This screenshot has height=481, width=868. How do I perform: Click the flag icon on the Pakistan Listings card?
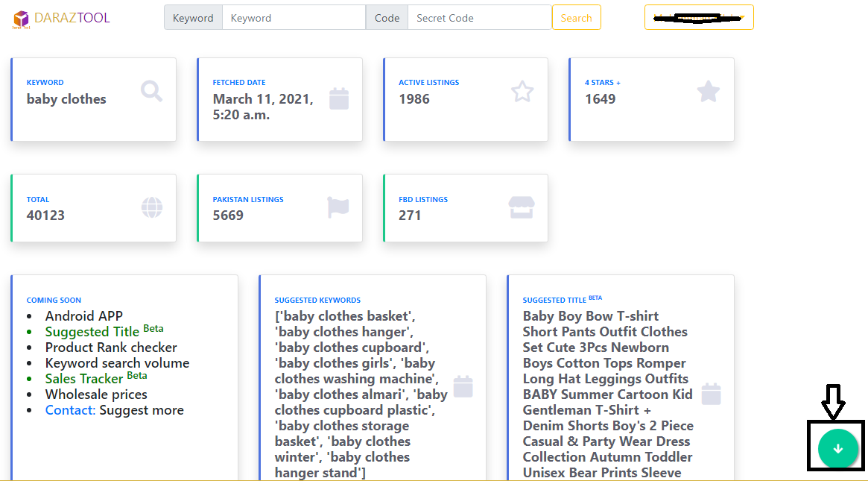click(338, 207)
